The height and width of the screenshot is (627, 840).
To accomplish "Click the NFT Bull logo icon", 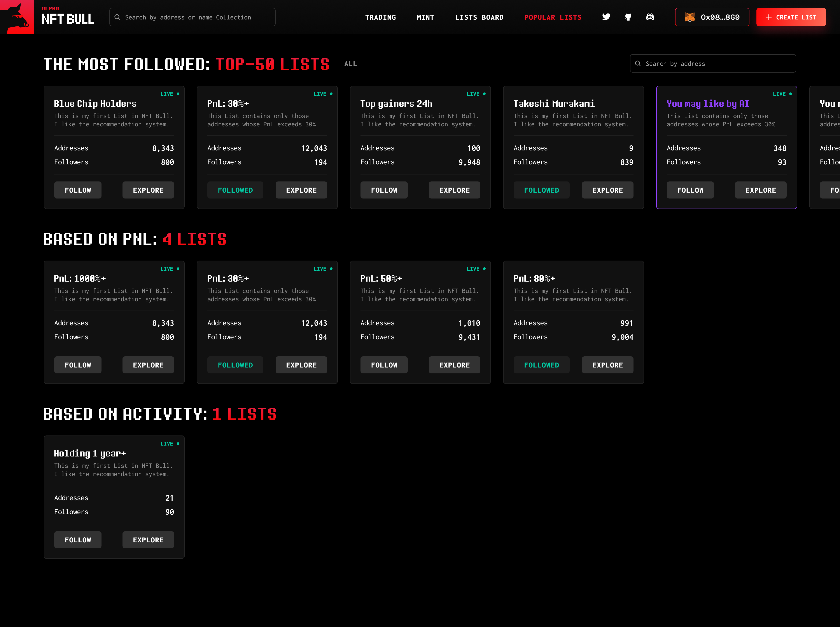I will pyautogui.click(x=17, y=17).
